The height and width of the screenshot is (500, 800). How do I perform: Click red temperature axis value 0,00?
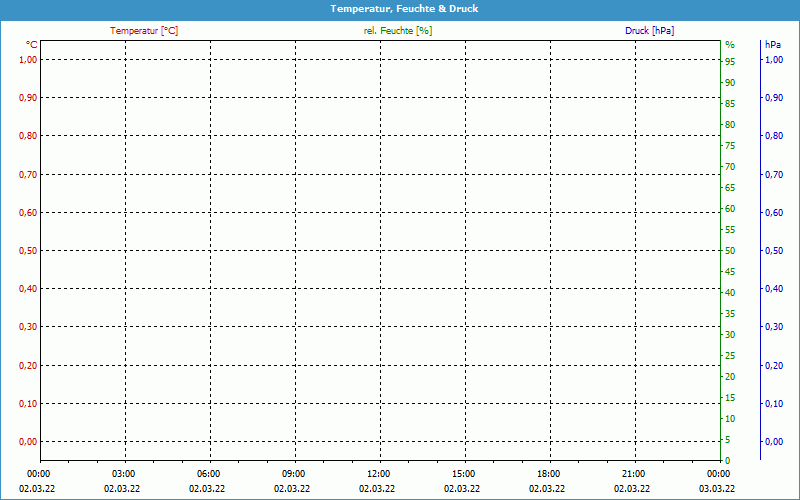click(28, 441)
